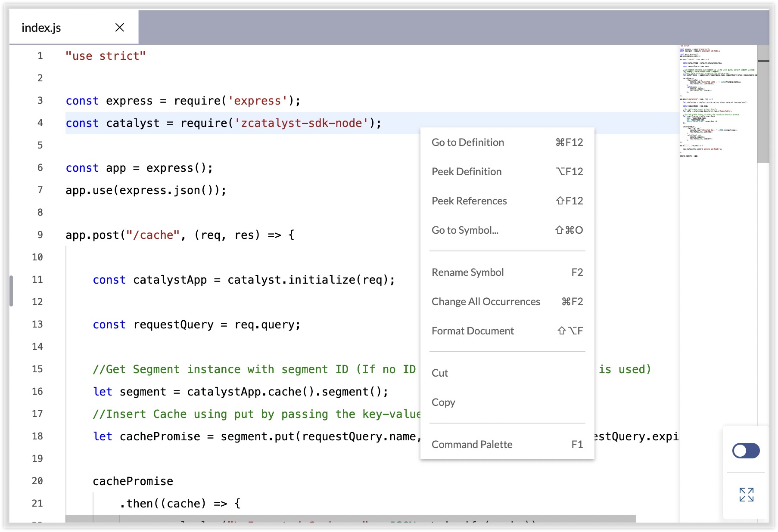Click catalystApp.cache().segment() call on line 16

click(284, 392)
